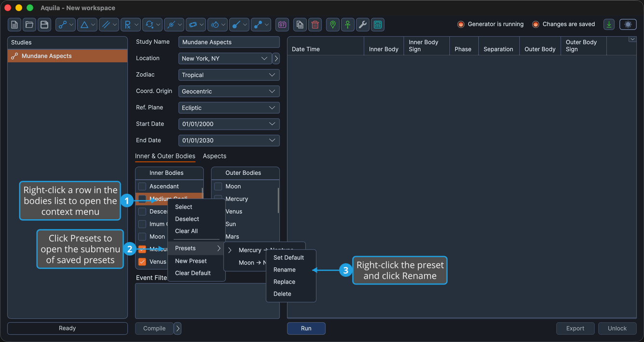Select Mundane Aspects in the Studies list
The width and height of the screenshot is (644, 342).
pyautogui.click(x=68, y=56)
